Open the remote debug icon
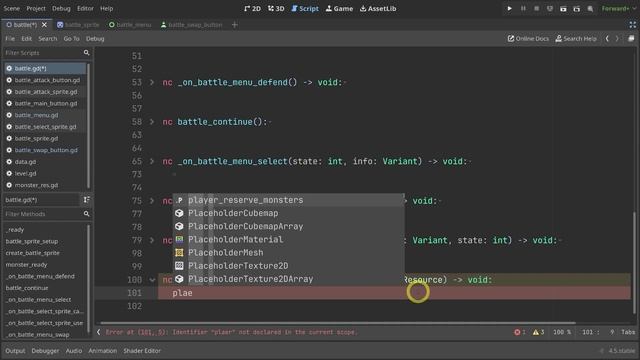Image resolution: width=640 pixels, height=360 pixels. tap(550, 9)
